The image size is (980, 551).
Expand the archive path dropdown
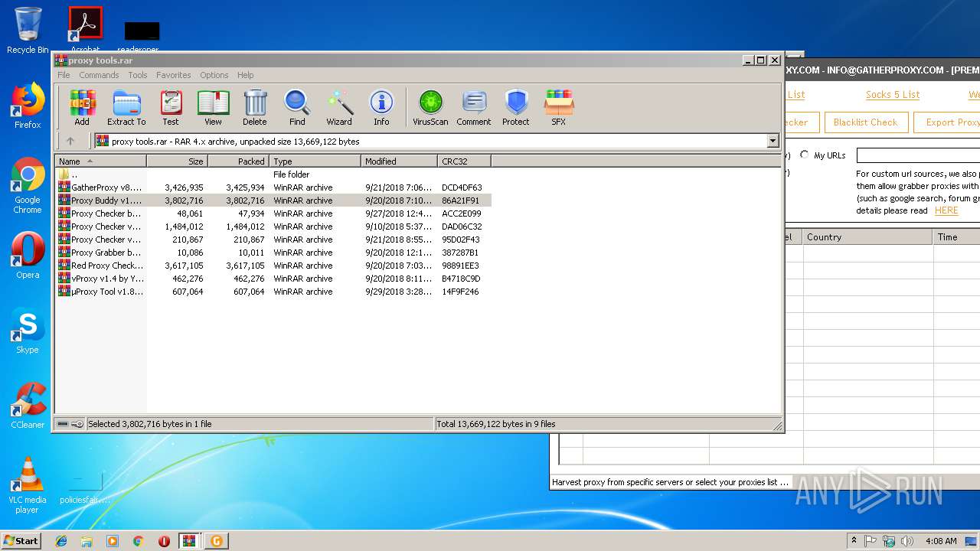click(773, 141)
